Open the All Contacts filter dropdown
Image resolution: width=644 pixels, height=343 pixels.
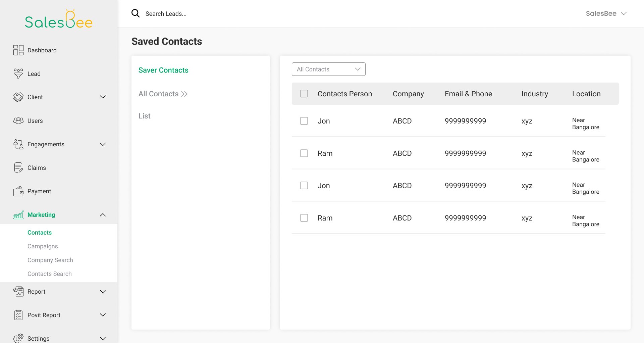328,69
